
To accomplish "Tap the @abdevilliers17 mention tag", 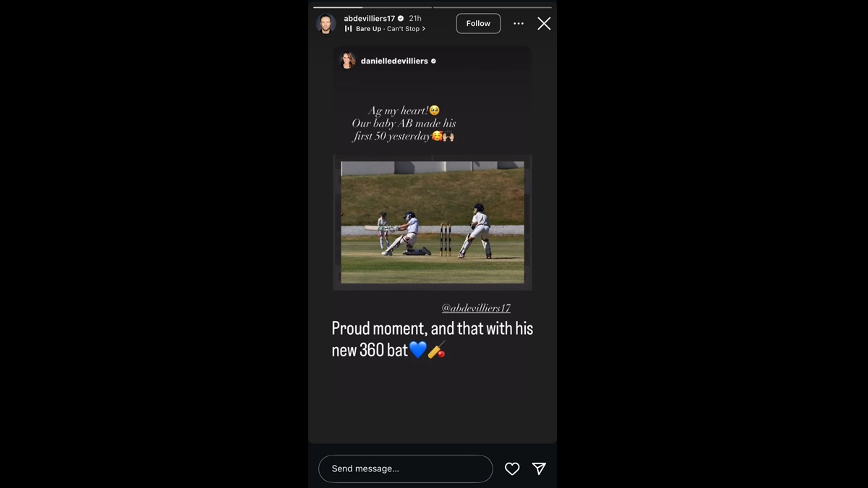I will point(476,308).
